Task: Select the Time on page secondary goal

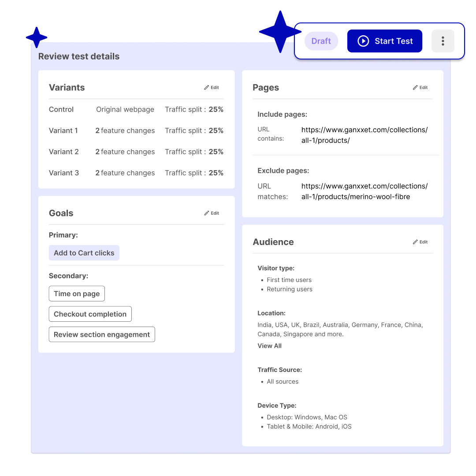Action: (x=77, y=294)
